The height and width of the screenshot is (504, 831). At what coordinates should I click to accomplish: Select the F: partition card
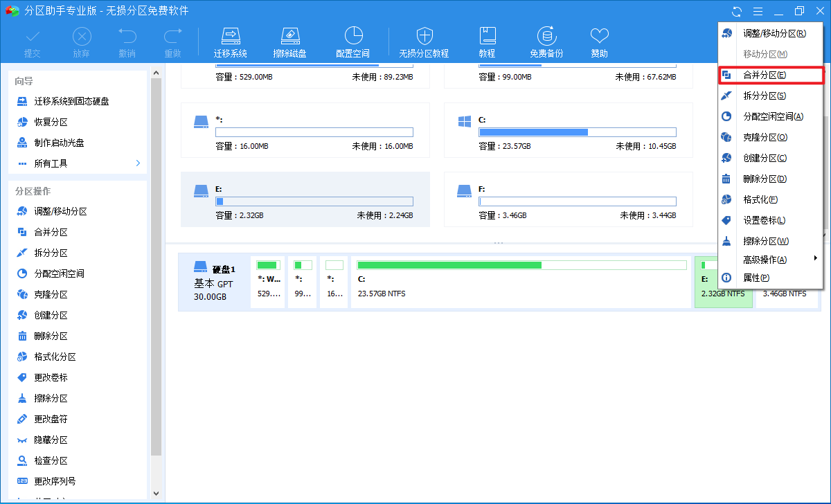(x=568, y=199)
